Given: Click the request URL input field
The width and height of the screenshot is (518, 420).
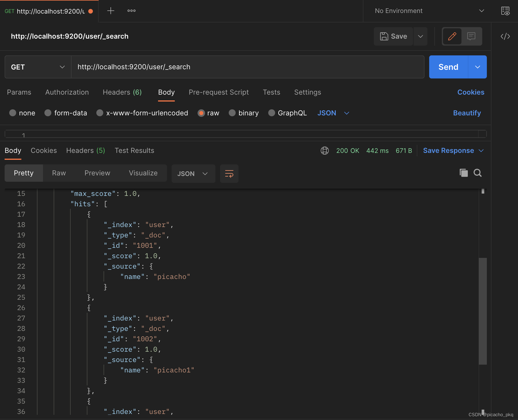Looking at the screenshot, I should [248, 67].
